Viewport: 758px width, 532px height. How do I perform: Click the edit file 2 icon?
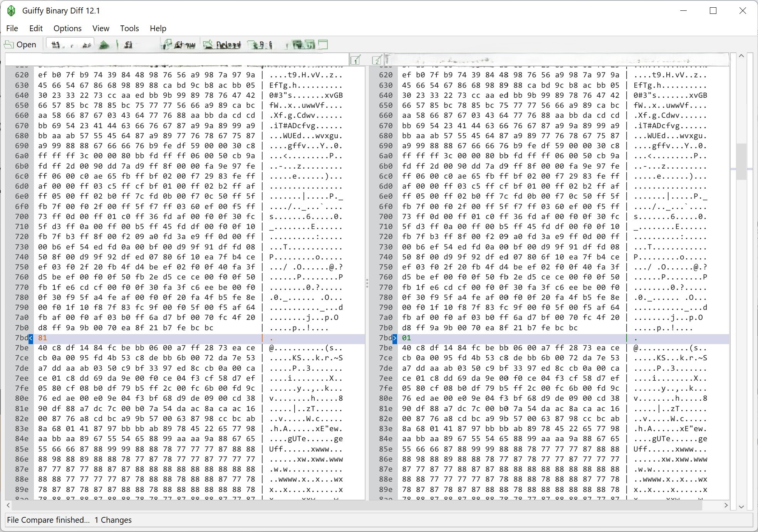[377, 60]
